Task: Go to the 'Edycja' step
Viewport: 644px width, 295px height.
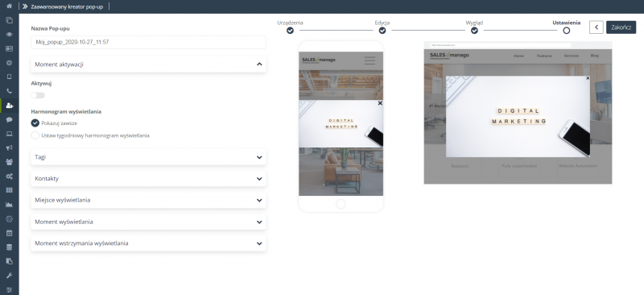Action: tap(382, 31)
